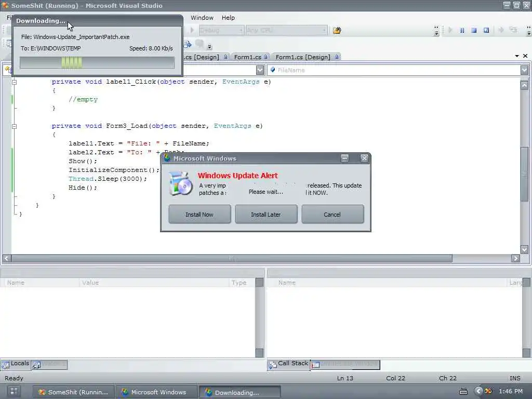Click Install Now in the update alert
This screenshot has width=532, height=399.
pos(199,214)
